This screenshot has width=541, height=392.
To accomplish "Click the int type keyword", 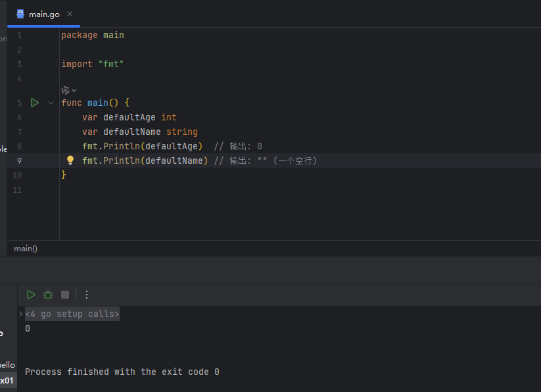I will point(169,117).
